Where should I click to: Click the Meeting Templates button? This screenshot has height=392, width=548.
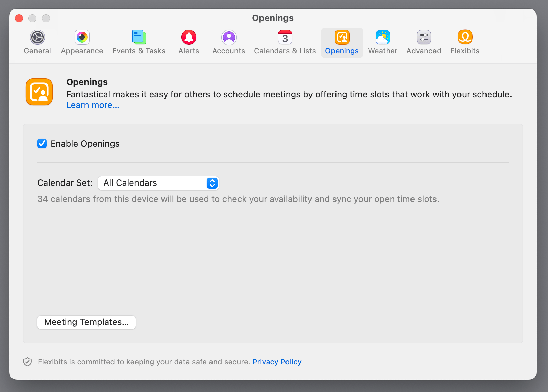[x=86, y=322]
